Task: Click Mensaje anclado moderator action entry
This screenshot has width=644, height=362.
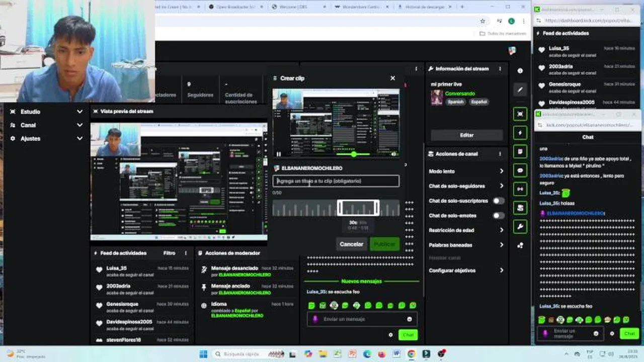Action: (247, 289)
